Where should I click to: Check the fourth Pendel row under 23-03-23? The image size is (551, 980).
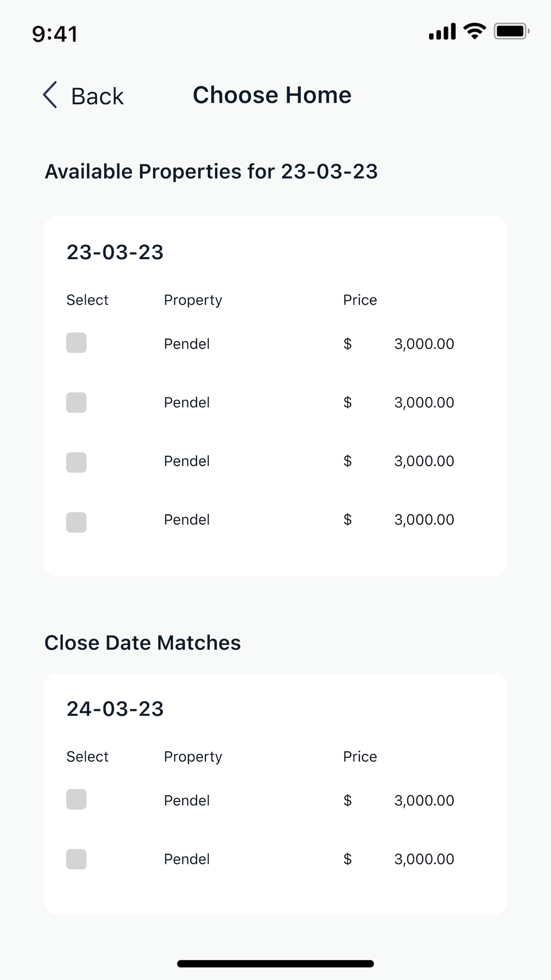77,522
